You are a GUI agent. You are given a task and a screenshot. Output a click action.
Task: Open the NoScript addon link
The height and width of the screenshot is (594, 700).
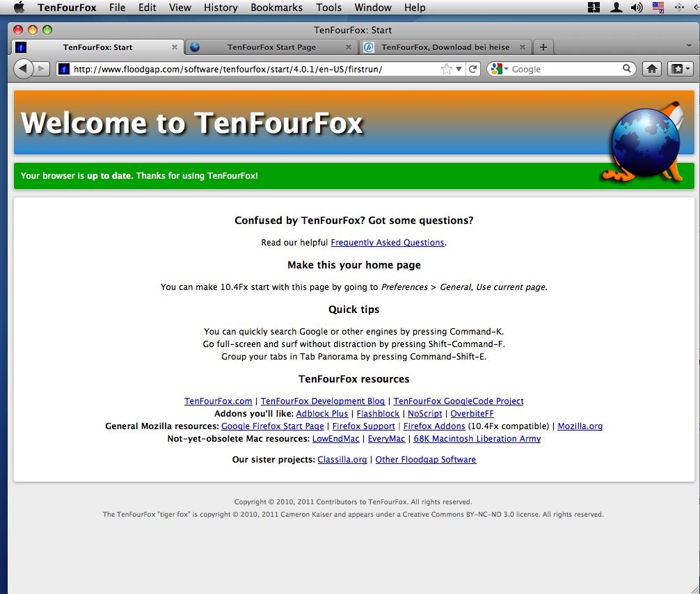tap(424, 413)
